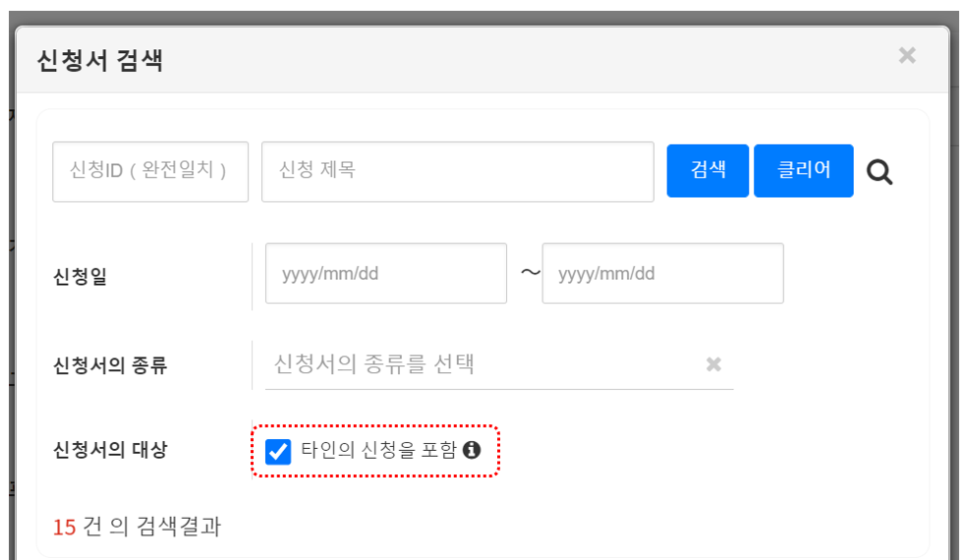This screenshot has height=560, width=967.
Task: Click the 신청서의 종류 row label
Action: point(109,365)
